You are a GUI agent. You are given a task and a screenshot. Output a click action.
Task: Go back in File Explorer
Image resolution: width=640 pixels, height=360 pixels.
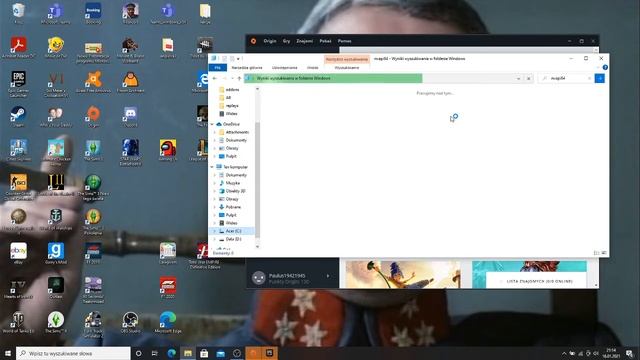[x=215, y=78]
